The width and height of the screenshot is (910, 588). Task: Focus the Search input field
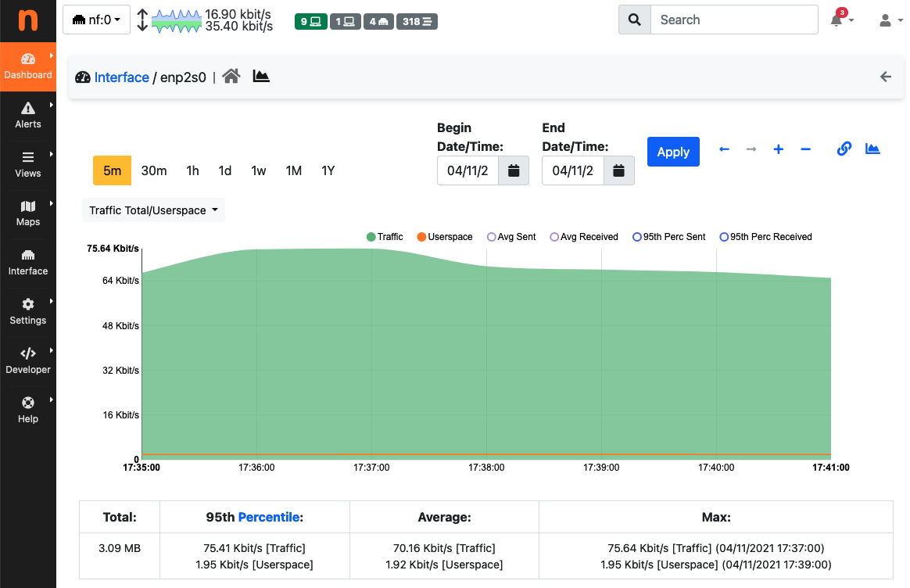tap(734, 20)
